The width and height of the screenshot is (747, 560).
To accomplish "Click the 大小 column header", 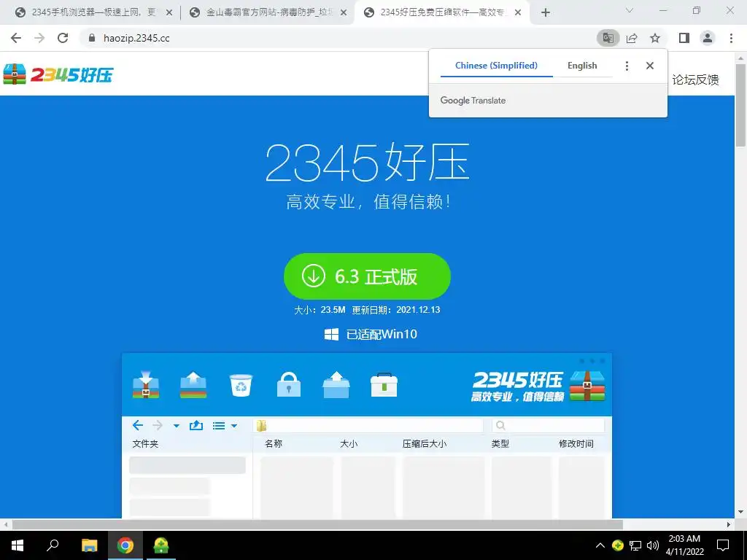I will tap(349, 444).
